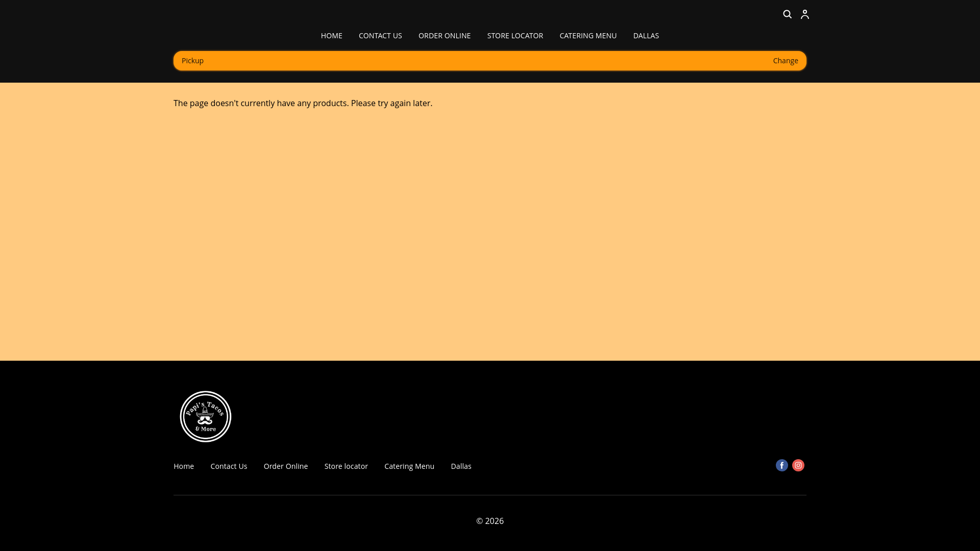Click the no products message text
The height and width of the screenshot is (551, 980).
tap(303, 103)
